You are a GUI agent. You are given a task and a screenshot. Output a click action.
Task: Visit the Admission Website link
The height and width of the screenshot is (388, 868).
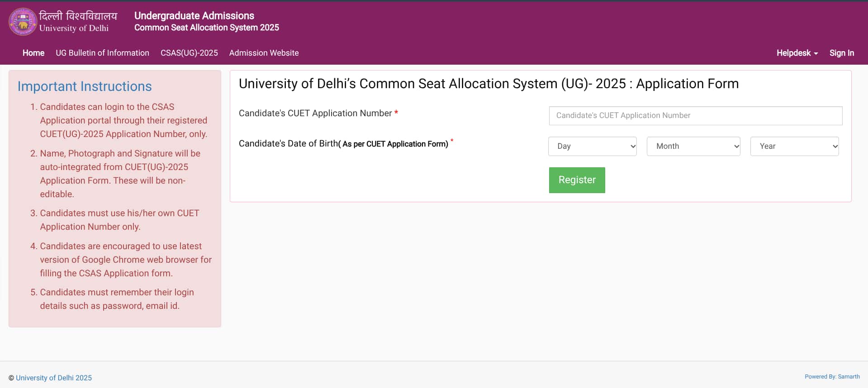click(x=264, y=53)
